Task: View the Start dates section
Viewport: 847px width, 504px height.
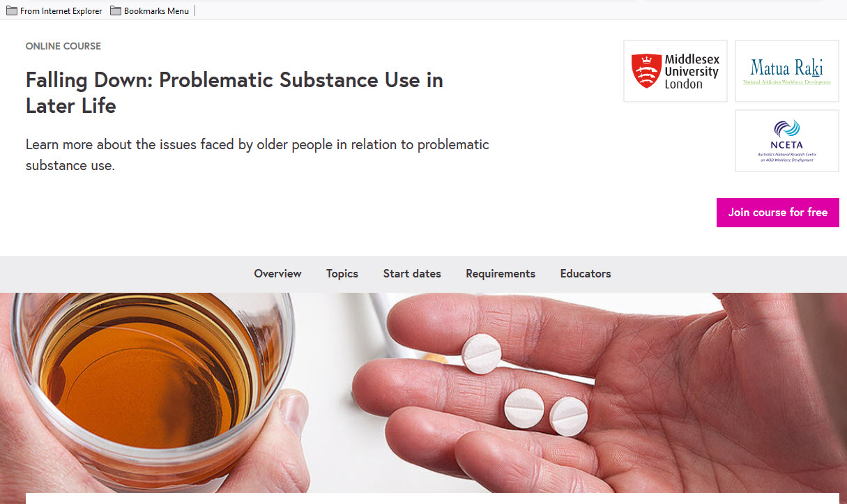Action: tap(412, 274)
